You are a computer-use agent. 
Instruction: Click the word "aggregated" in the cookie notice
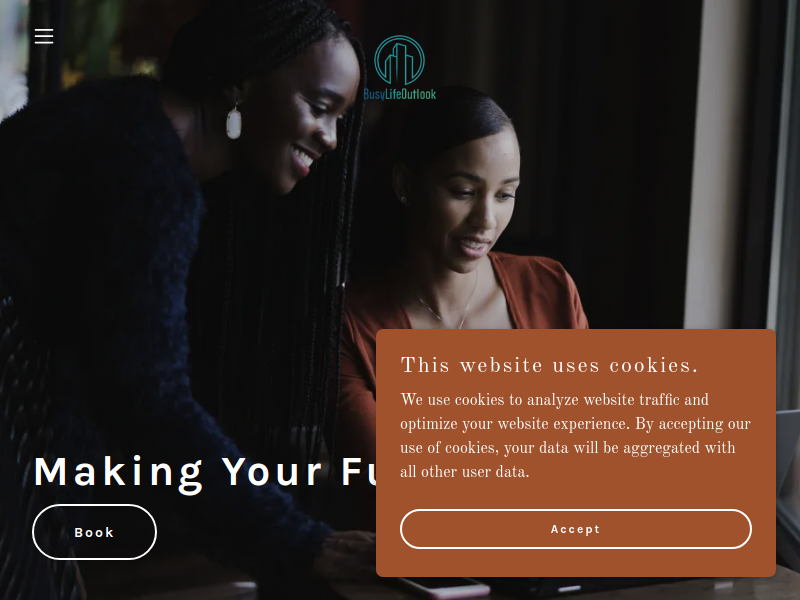point(661,448)
